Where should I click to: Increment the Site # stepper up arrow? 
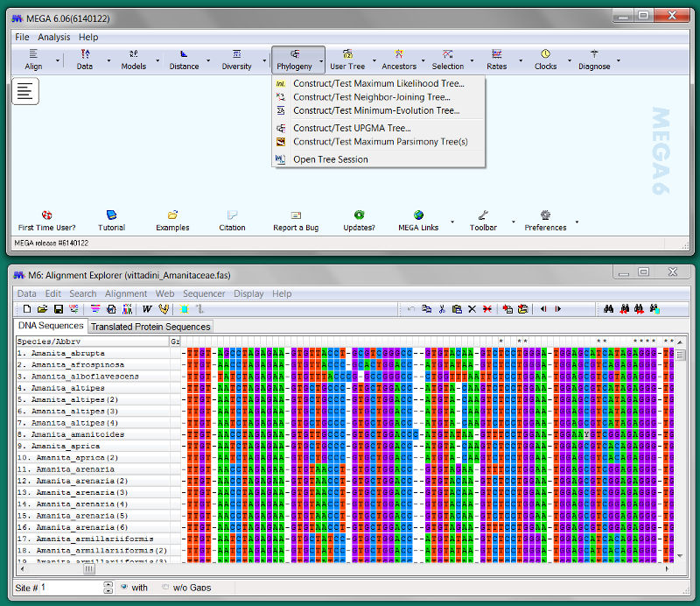tap(108, 584)
